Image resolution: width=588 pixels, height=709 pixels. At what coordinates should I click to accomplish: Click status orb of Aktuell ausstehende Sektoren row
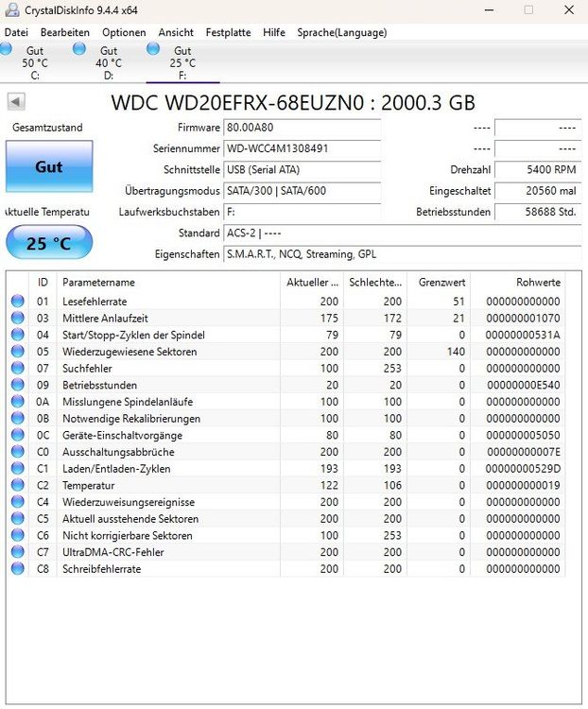[x=18, y=519]
